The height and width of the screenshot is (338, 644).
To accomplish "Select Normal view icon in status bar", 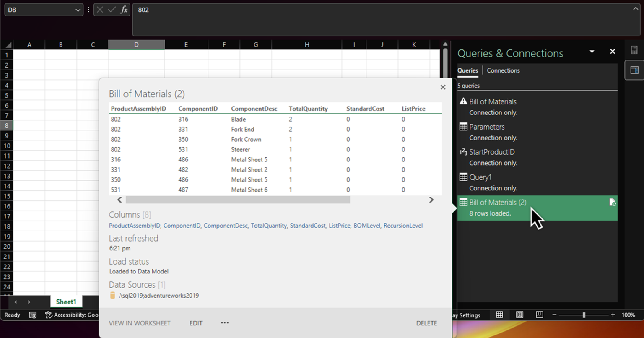I will pyautogui.click(x=499, y=315).
